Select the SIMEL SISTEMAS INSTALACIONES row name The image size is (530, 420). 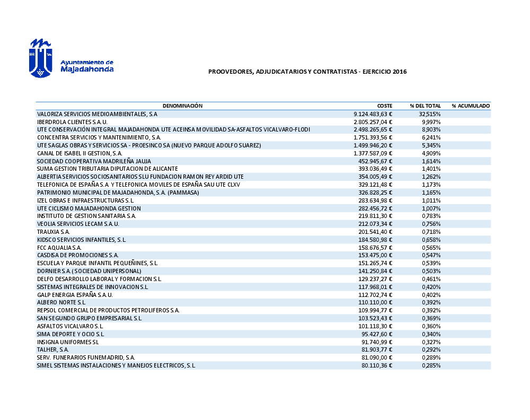click(x=116, y=365)
